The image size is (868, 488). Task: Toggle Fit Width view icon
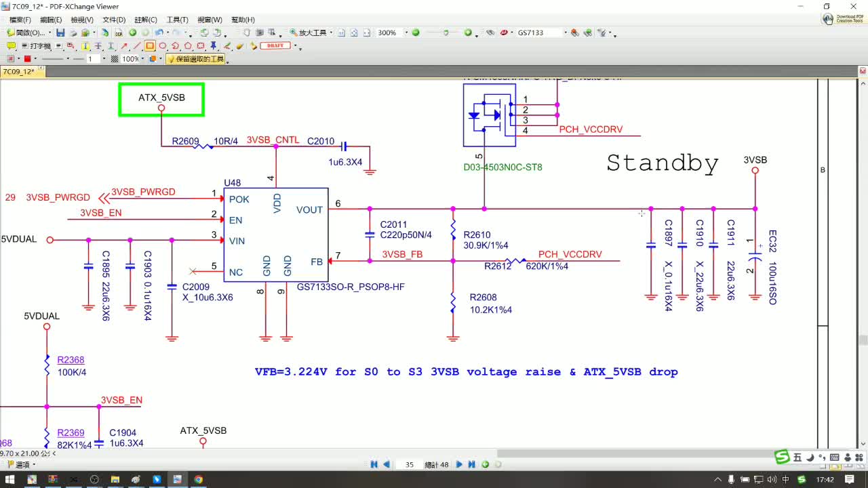pos(367,33)
